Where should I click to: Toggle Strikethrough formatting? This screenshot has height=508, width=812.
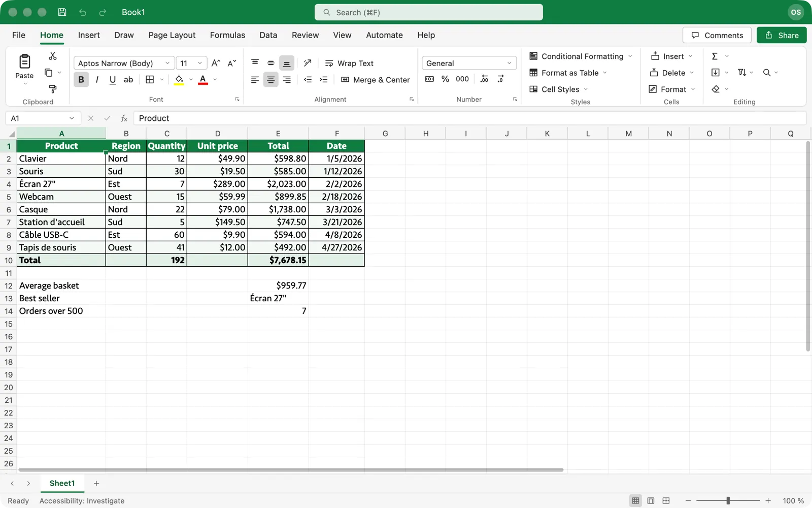click(x=128, y=80)
